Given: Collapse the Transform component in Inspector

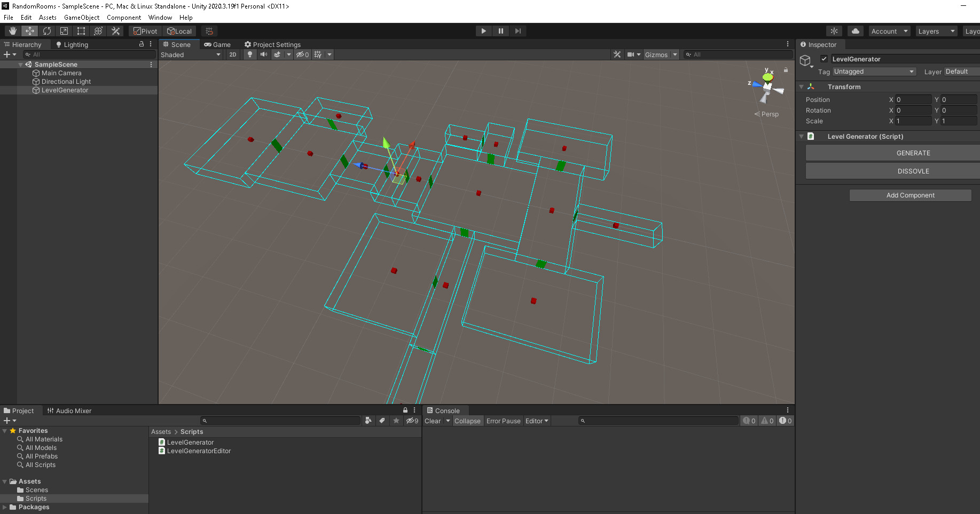Looking at the screenshot, I should [801, 86].
